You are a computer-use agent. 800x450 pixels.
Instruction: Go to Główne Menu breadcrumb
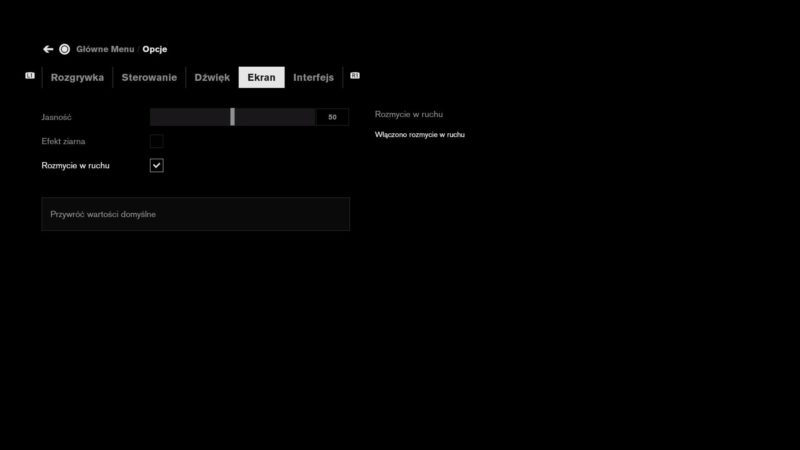[104, 49]
